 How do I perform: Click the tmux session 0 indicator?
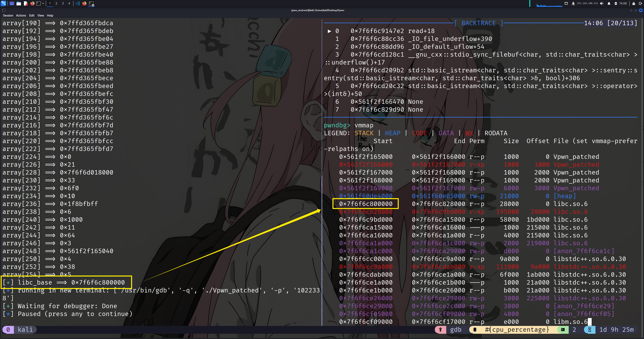coord(8,330)
